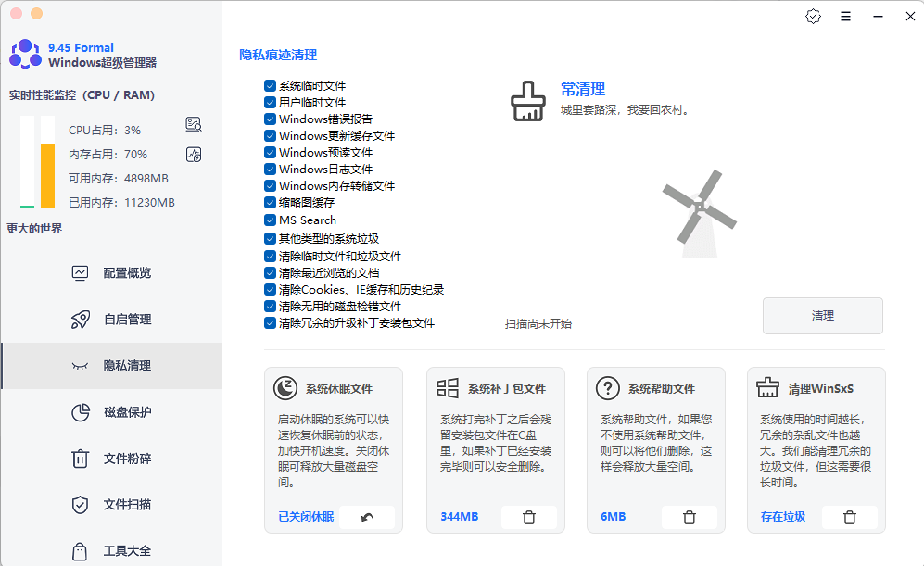Click the delete icon next to 344MB
Image resolution: width=924 pixels, height=566 pixels.
coord(529,517)
